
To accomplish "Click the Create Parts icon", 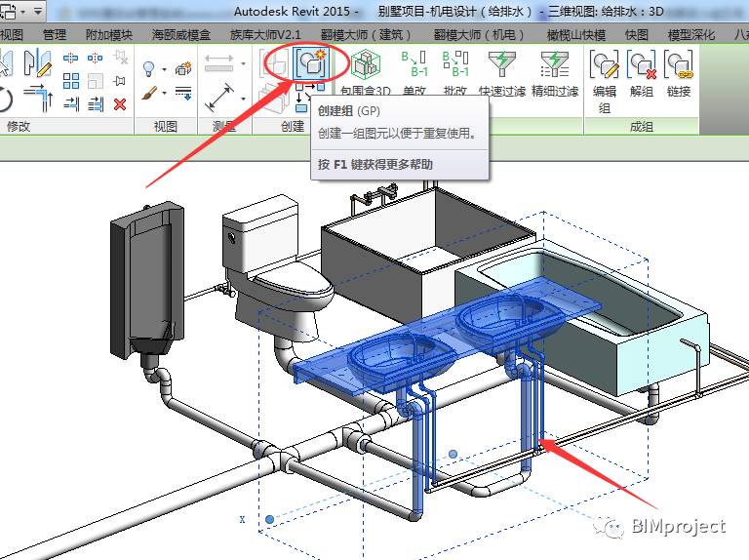I will click(x=274, y=98).
